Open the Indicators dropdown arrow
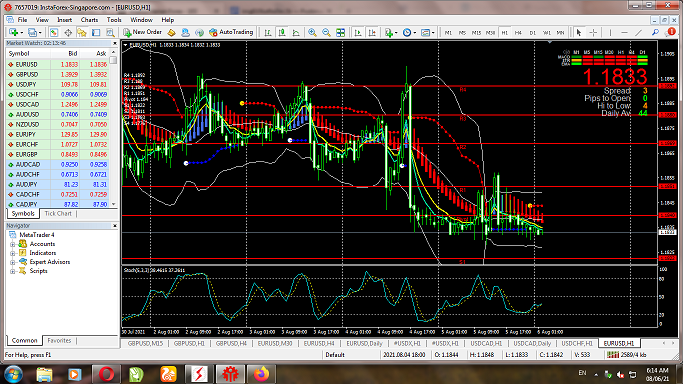683x384 pixels. (x=396, y=33)
